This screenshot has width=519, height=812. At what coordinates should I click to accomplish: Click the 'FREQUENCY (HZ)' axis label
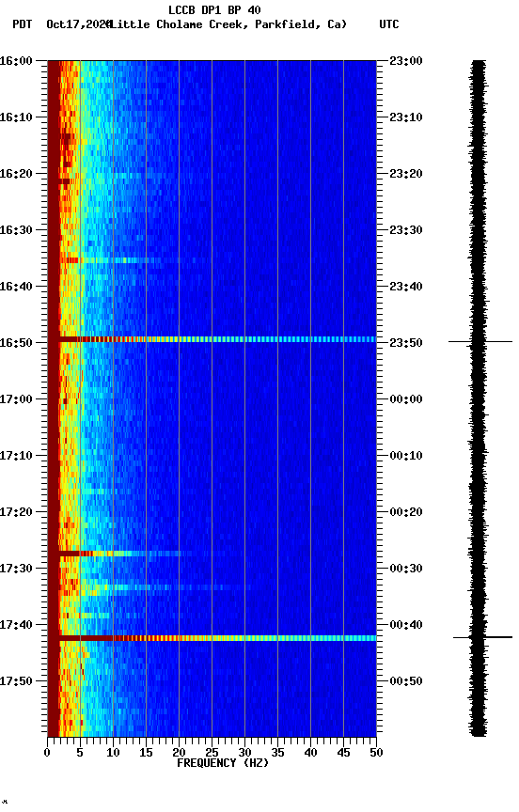tap(223, 763)
